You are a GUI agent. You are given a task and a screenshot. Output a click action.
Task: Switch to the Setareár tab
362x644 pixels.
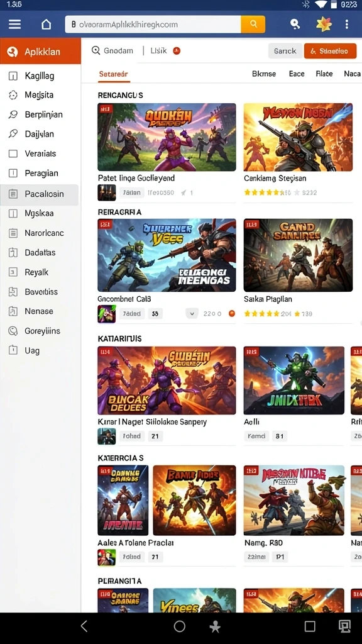tap(113, 74)
